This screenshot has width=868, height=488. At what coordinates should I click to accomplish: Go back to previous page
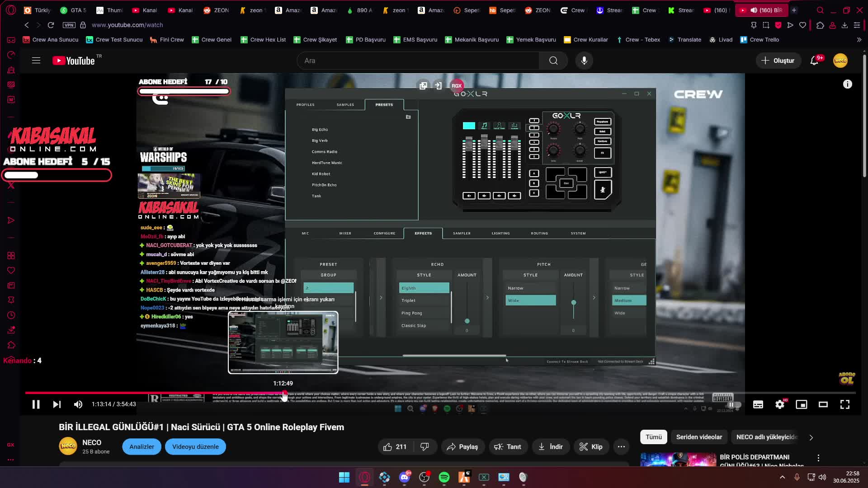[27, 25]
